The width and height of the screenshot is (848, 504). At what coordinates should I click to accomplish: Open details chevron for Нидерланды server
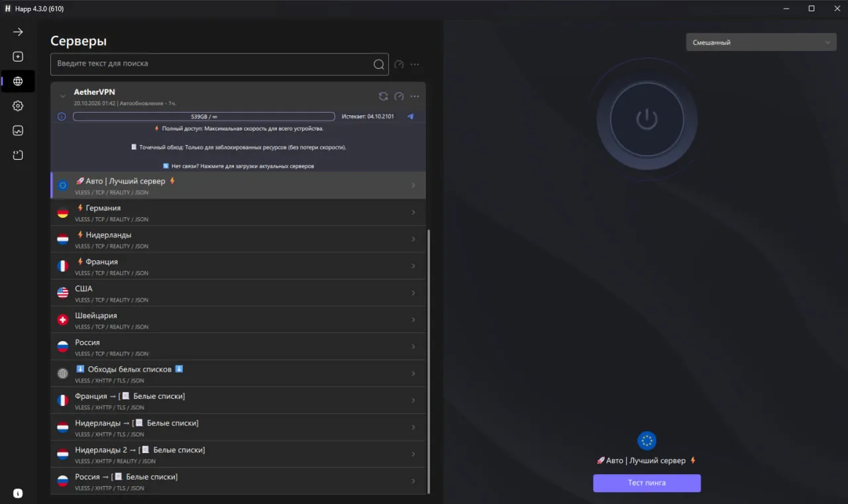point(413,239)
